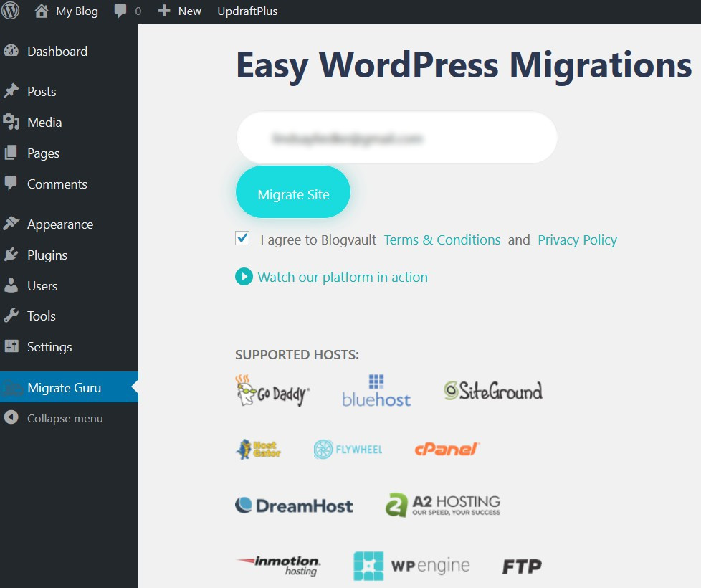
Task: Select the FTP migration option
Action: click(x=522, y=566)
